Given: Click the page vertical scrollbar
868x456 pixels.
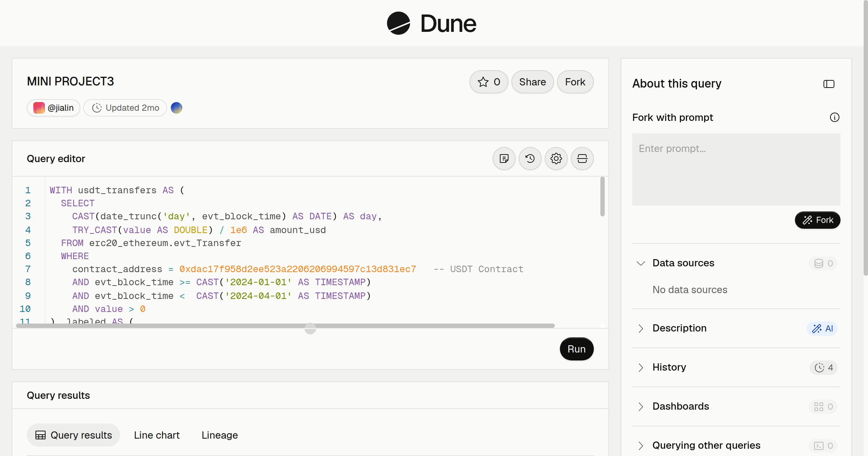Looking at the screenshot, I should [x=865, y=138].
